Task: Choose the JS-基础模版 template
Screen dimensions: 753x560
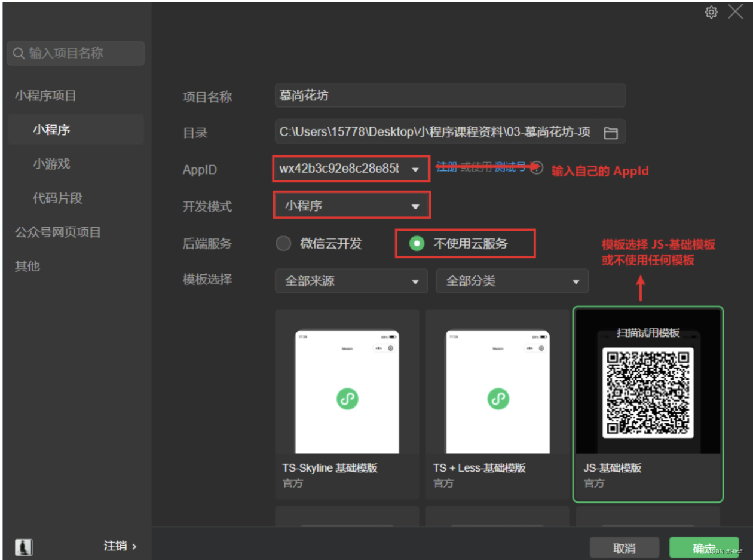Action: 648,404
